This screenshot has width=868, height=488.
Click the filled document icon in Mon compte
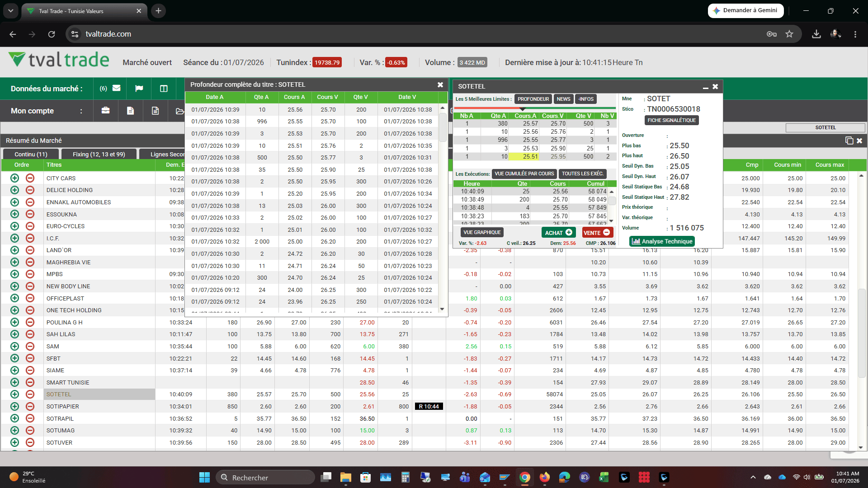tap(131, 111)
